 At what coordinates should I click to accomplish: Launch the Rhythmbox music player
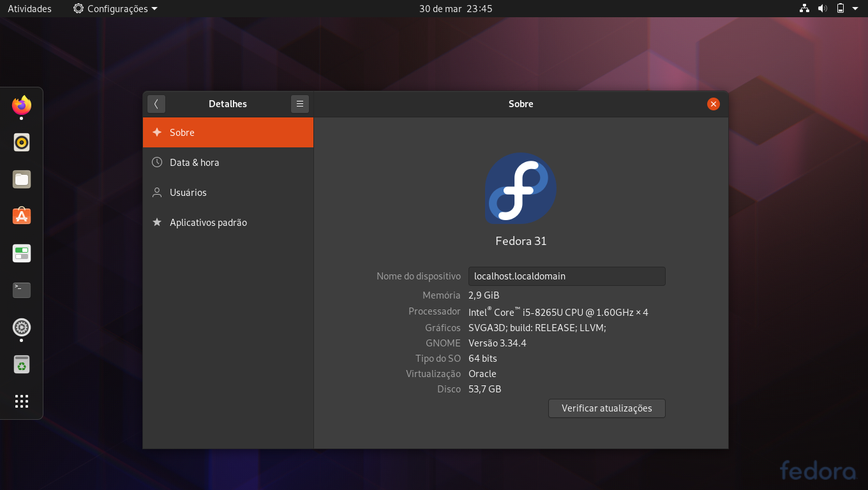(x=22, y=142)
